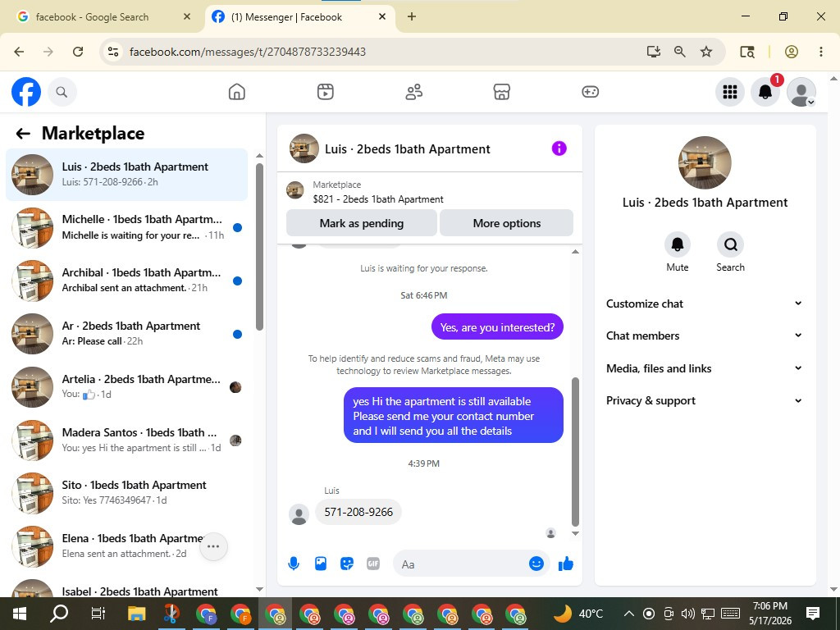View site information icon in address bar
The height and width of the screenshot is (630, 840).
(x=113, y=52)
